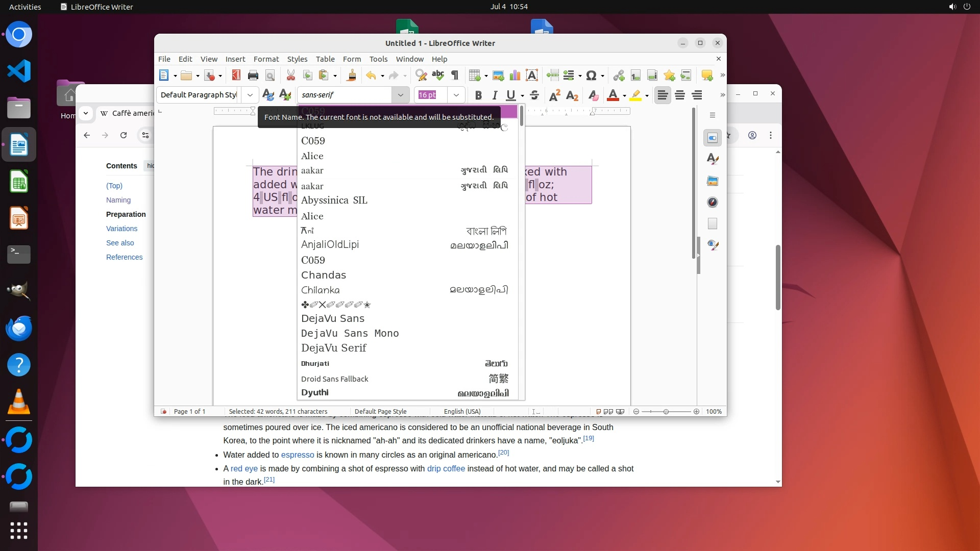Open the Format menu

266,59
